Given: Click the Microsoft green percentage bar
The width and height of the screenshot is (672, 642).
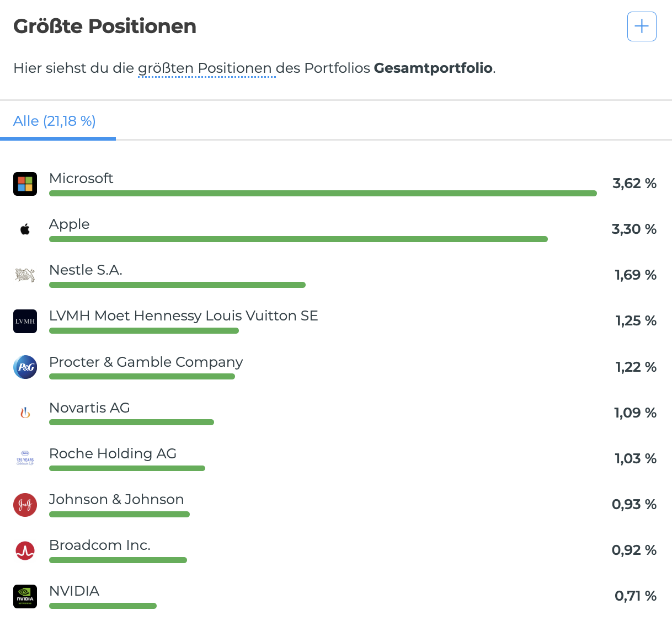Looking at the screenshot, I should [x=323, y=194].
